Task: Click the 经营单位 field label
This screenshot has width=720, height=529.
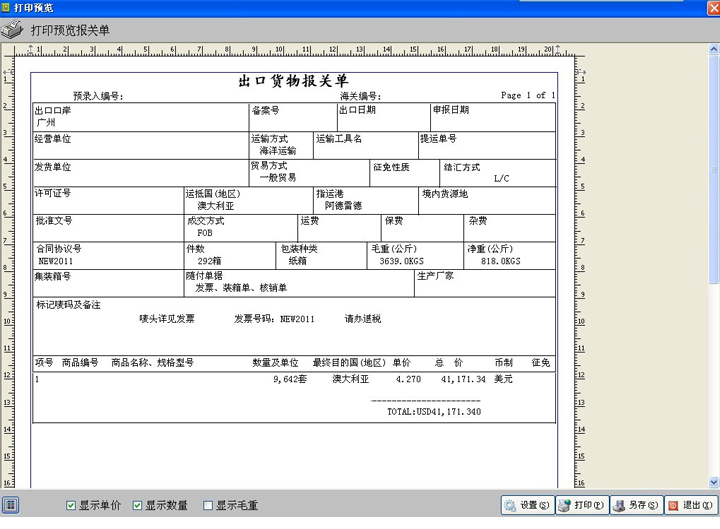Action: pyautogui.click(x=53, y=139)
